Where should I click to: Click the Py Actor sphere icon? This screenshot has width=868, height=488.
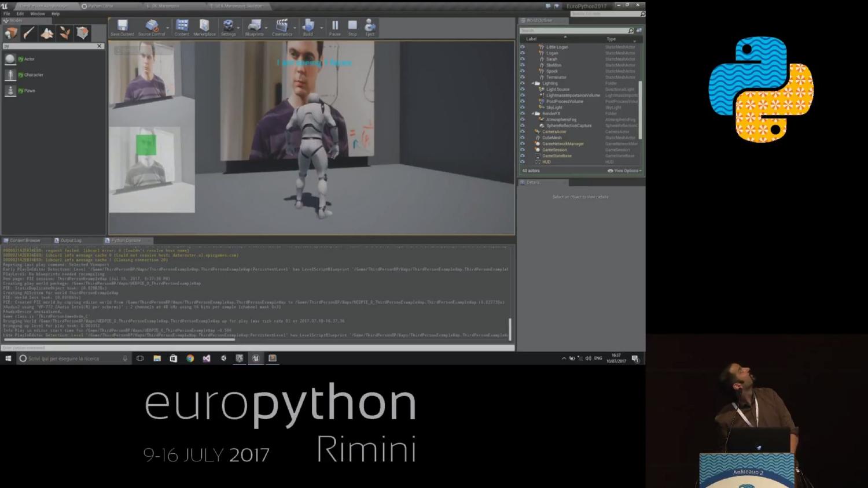point(10,59)
